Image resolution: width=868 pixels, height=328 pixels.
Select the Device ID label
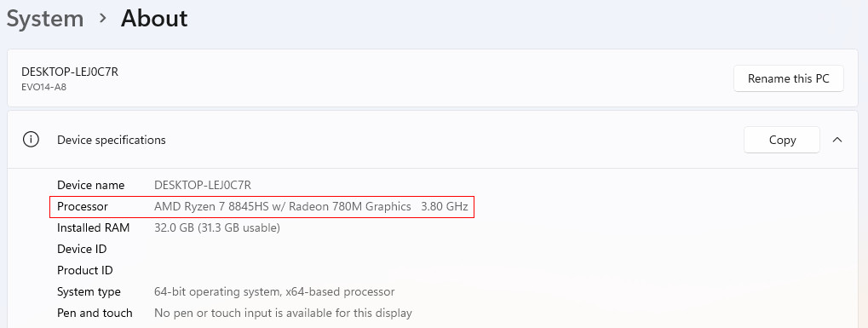82,250
